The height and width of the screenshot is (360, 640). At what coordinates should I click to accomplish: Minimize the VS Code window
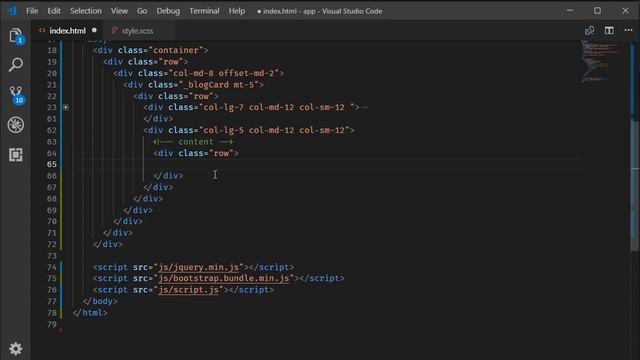point(570,11)
